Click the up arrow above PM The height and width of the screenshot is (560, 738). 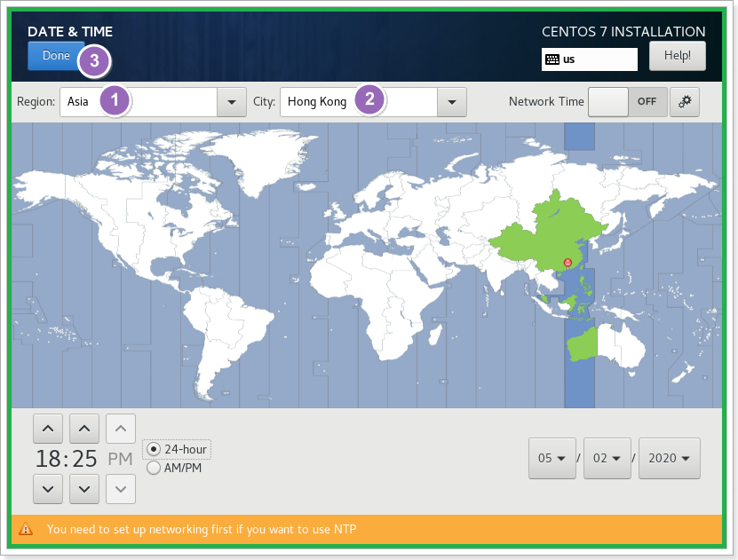(121, 429)
